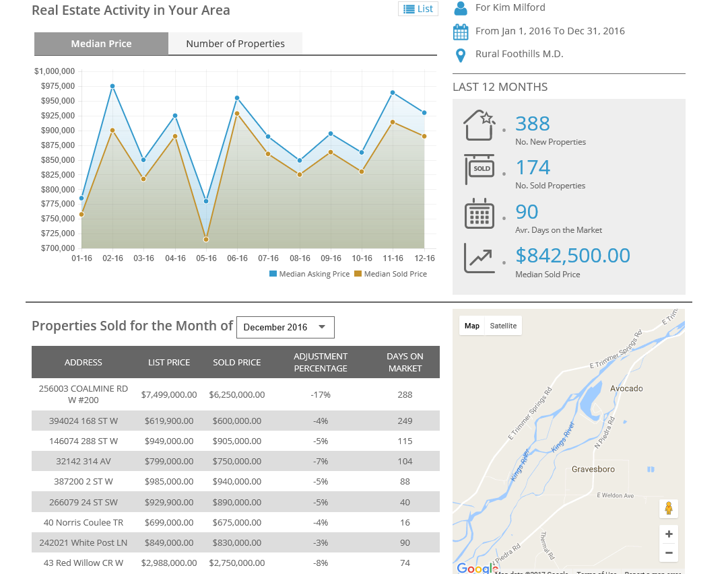Toggle Median Asking Price legend series
The height and width of the screenshot is (574, 728).
310,274
